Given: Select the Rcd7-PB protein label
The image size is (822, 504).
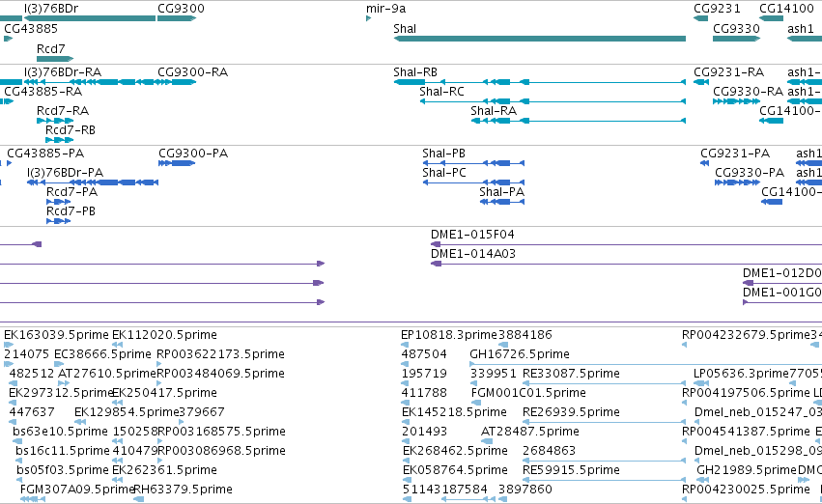Looking at the screenshot, I should [71, 211].
